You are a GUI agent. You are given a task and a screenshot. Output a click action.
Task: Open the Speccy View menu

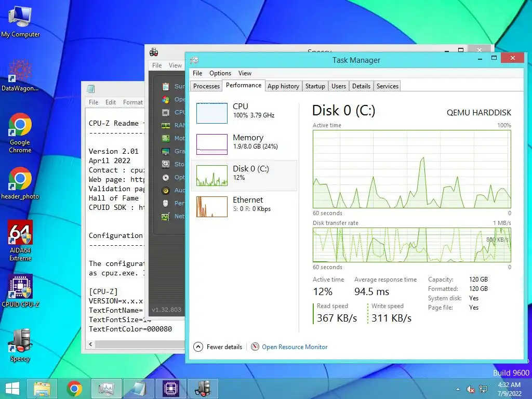pyautogui.click(x=175, y=65)
